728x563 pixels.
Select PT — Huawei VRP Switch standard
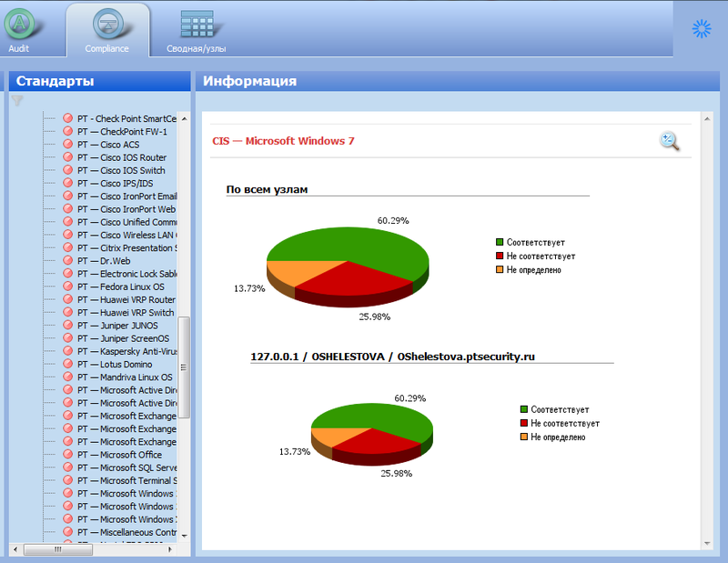click(126, 313)
